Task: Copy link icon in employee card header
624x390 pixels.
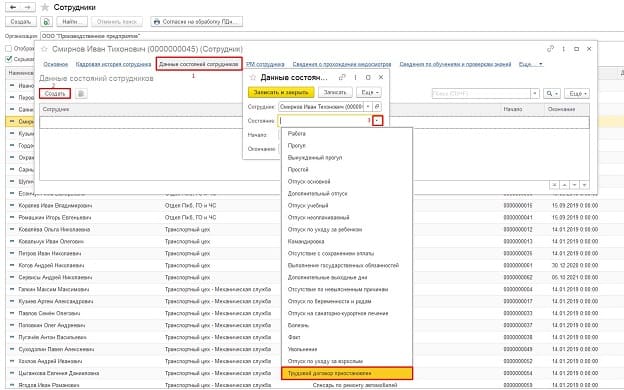Action: coord(550,49)
